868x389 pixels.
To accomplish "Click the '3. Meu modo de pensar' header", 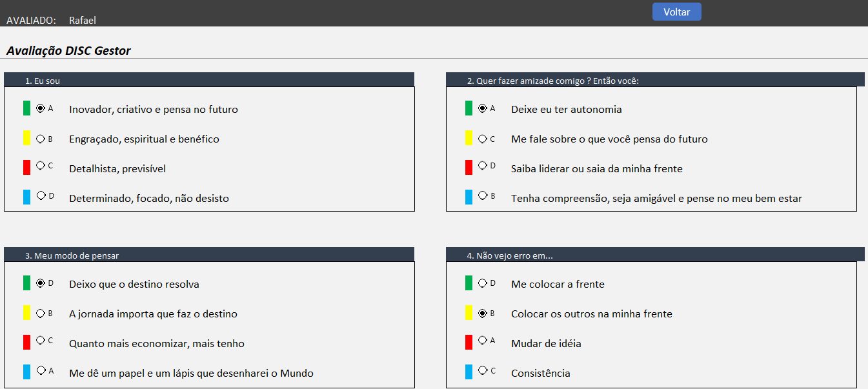I will click(x=209, y=255).
